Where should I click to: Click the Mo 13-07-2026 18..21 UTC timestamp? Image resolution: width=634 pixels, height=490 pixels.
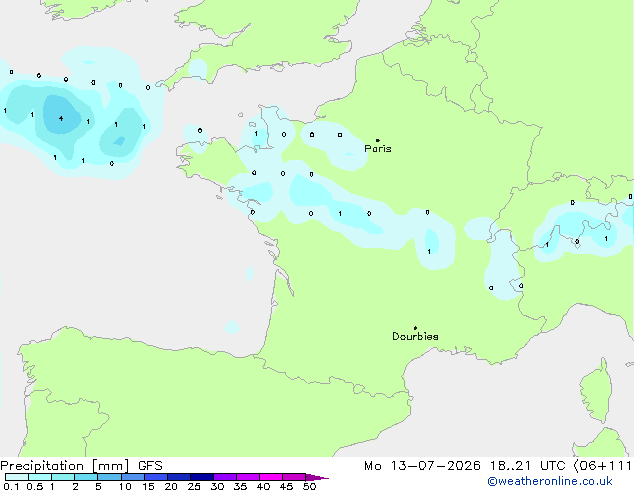pyautogui.click(x=467, y=466)
